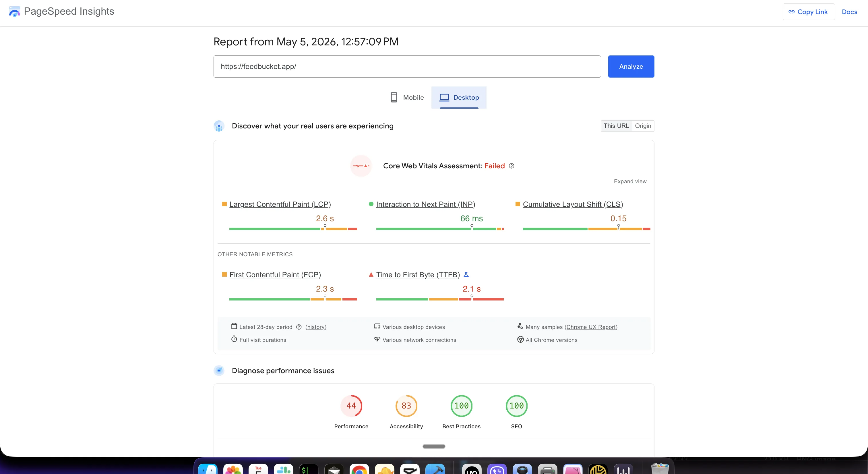The image size is (868, 474).
Task: Open the Interaction to Next Paint (INP) link
Action: 426,204
